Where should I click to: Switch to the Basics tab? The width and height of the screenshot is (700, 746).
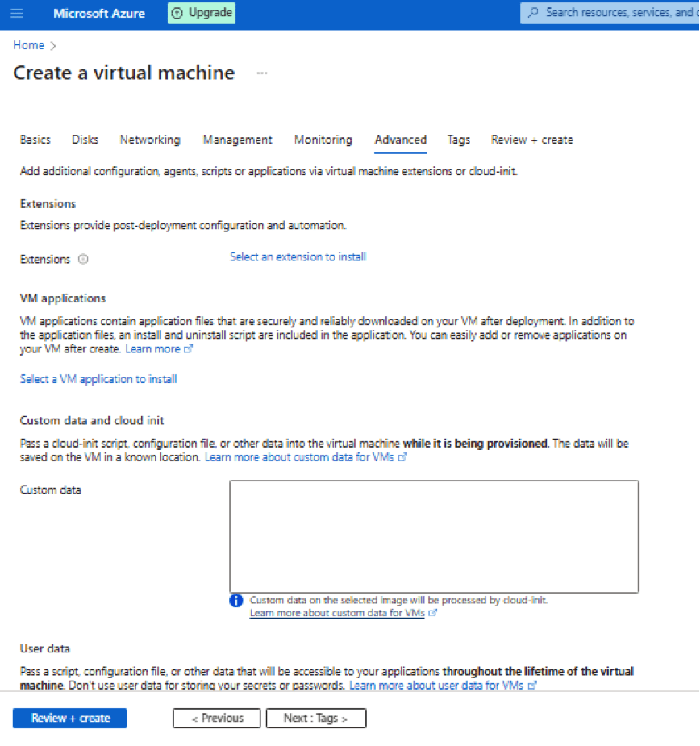tap(35, 140)
